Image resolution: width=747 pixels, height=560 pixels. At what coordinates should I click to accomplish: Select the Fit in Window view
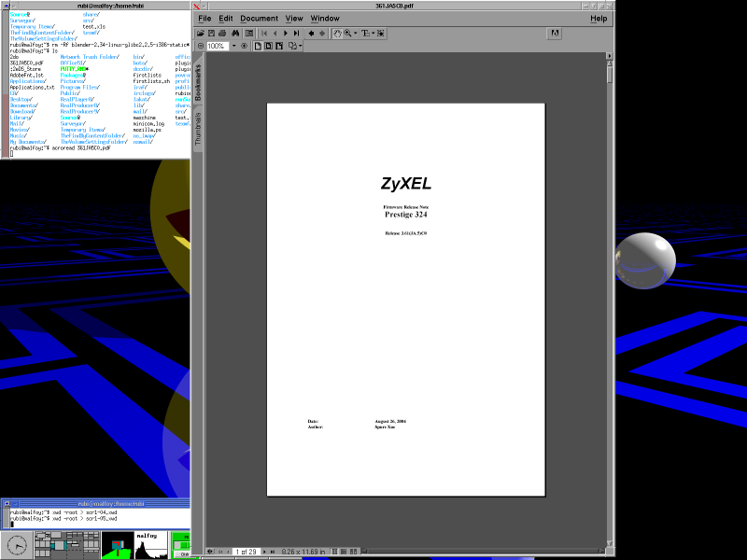(x=268, y=46)
